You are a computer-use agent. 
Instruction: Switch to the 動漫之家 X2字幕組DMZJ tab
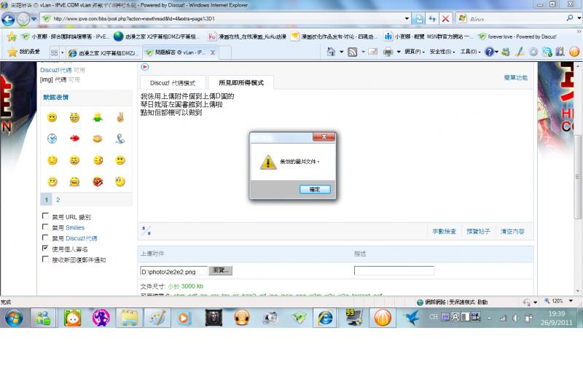click(104, 53)
